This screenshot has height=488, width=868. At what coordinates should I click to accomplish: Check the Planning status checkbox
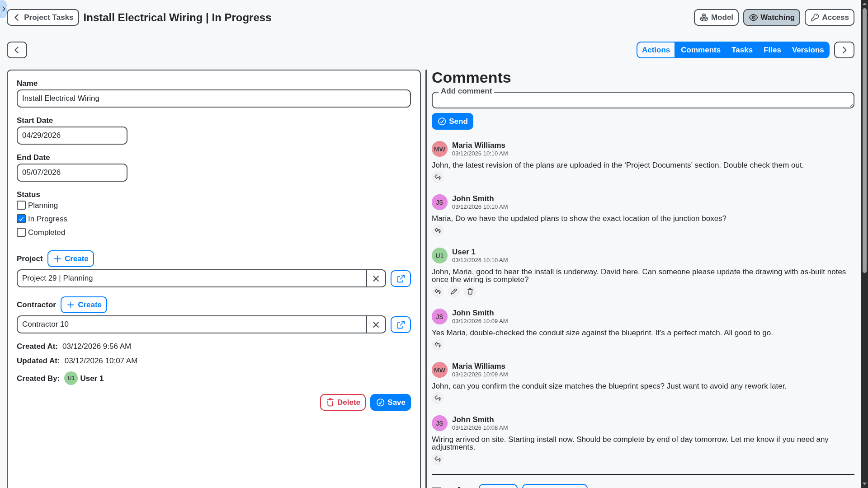click(x=21, y=205)
